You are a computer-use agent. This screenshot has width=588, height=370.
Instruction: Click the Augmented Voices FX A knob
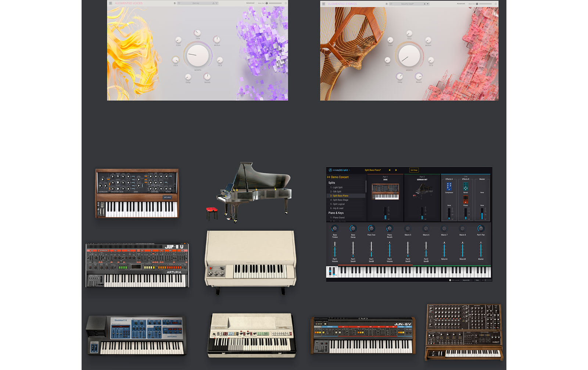pyautogui.click(x=176, y=60)
